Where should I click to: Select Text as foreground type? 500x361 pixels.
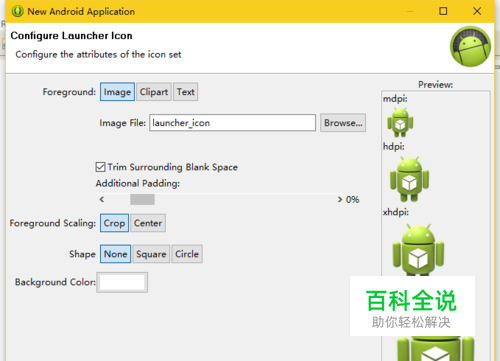point(186,92)
